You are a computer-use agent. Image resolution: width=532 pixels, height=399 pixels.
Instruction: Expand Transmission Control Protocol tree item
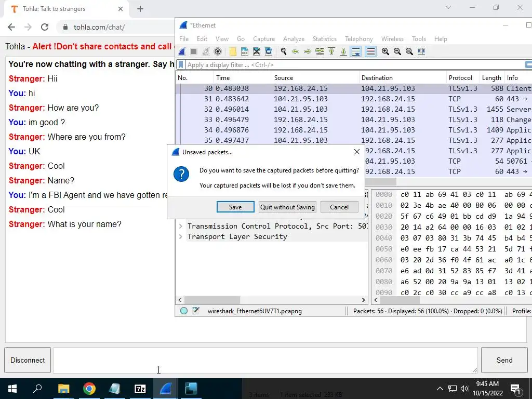tap(180, 226)
